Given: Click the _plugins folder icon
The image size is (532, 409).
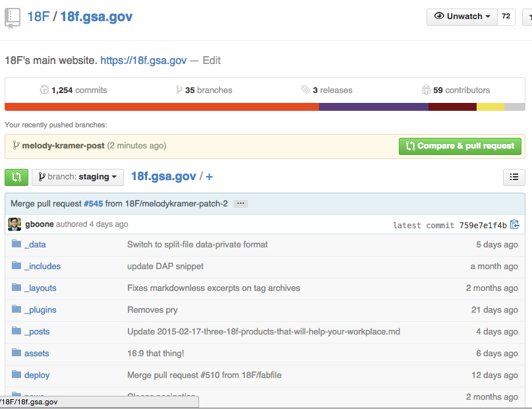Looking at the screenshot, I should point(16,309).
